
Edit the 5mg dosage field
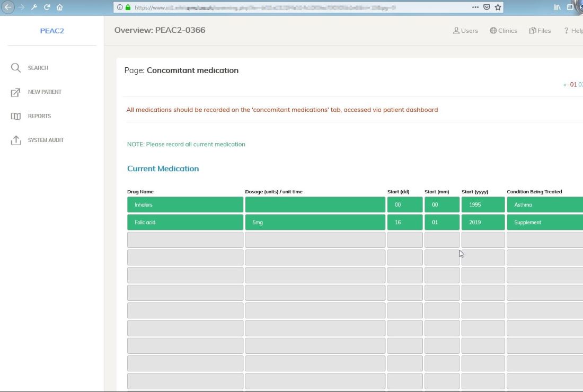(315, 222)
